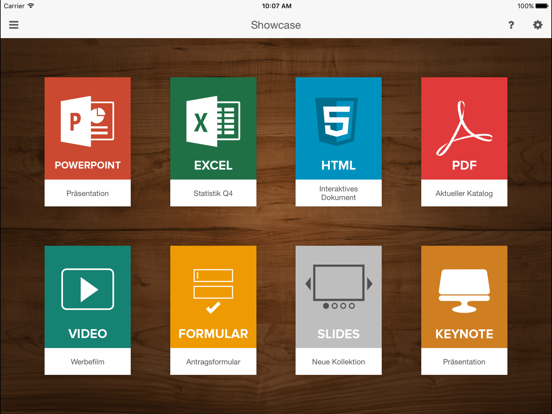The image size is (552, 414).
Task: Tap the HTML5 shield icon
Action: coord(337,121)
